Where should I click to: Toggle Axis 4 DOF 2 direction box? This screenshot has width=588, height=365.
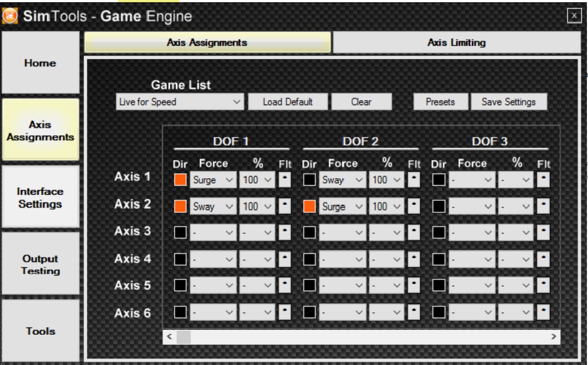[309, 259]
